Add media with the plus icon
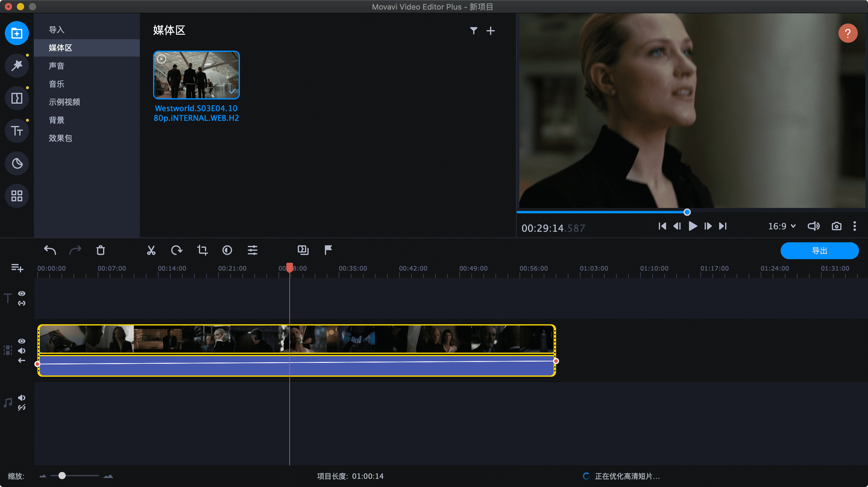 pyautogui.click(x=491, y=31)
